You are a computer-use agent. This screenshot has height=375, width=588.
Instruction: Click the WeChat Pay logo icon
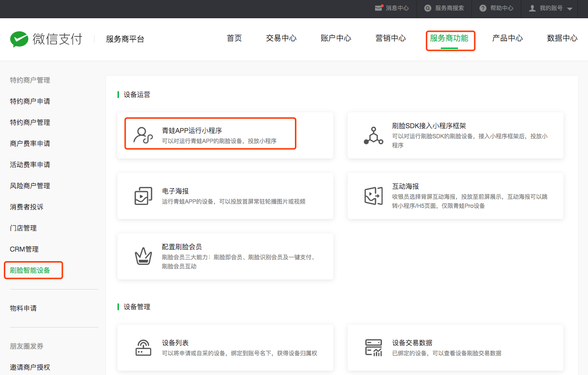pyautogui.click(x=19, y=39)
